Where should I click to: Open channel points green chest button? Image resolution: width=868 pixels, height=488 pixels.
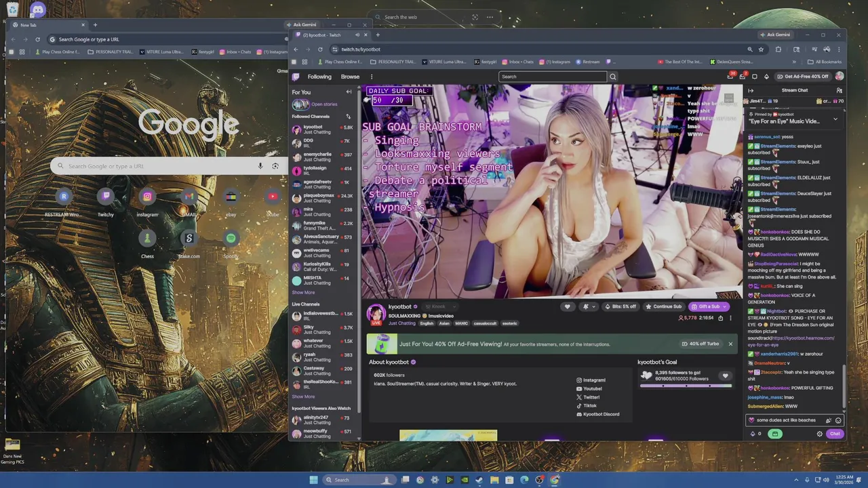pos(774,434)
